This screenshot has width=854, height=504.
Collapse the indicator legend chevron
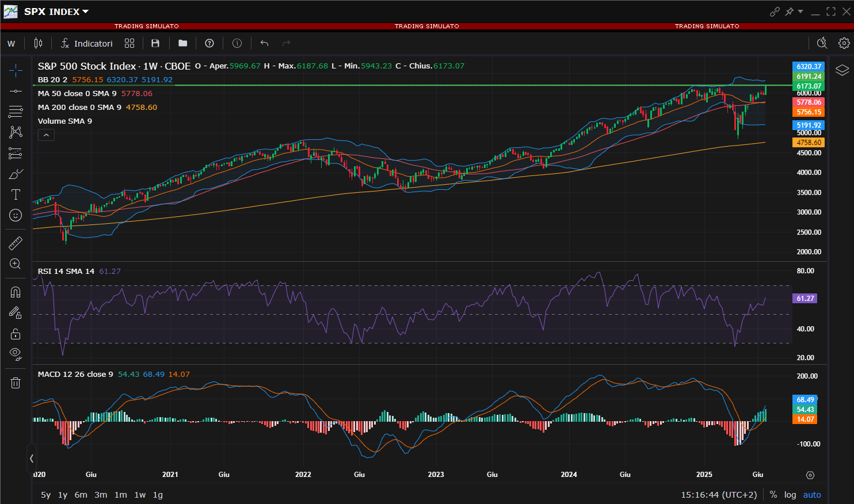(x=46, y=135)
